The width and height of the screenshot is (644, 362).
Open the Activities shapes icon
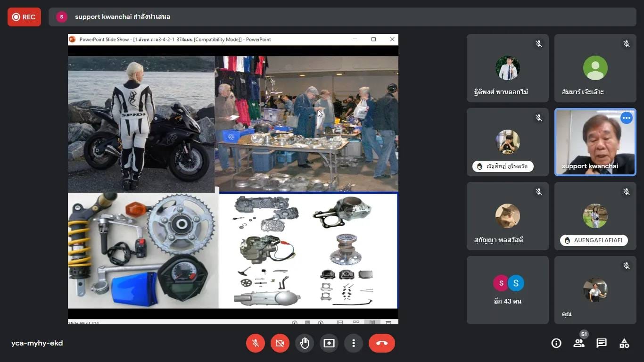pos(624,343)
